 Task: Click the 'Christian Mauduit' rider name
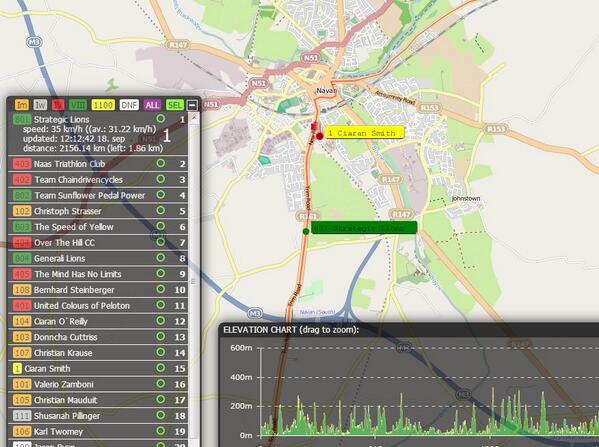(x=66, y=400)
